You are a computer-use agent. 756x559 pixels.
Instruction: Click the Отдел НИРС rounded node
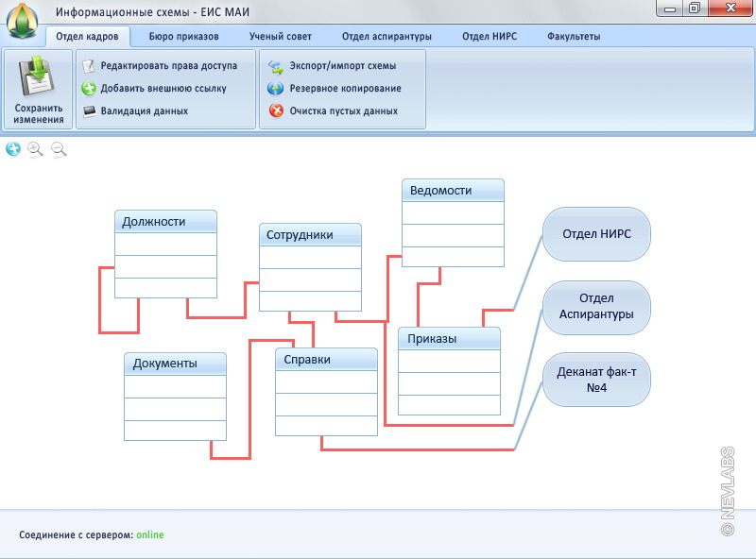pos(596,234)
